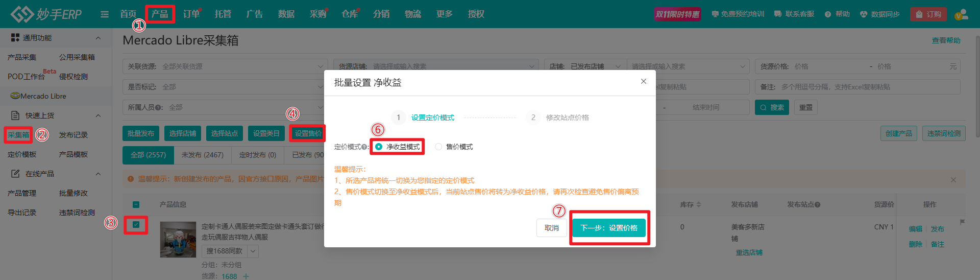Open the 授权 top menu
This screenshot has width=980, height=280.
[x=476, y=14]
